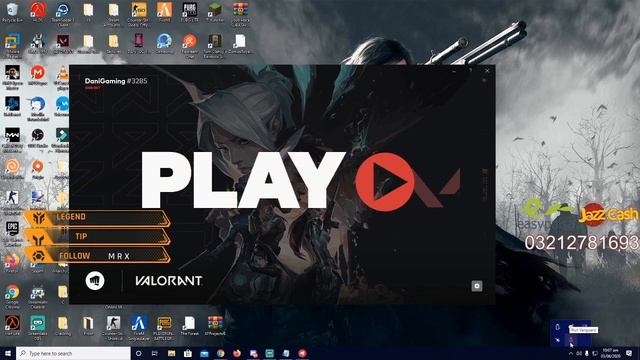640x360 pixels.
Task: Close the Valorant launcher window
Action: coord(487,71)
